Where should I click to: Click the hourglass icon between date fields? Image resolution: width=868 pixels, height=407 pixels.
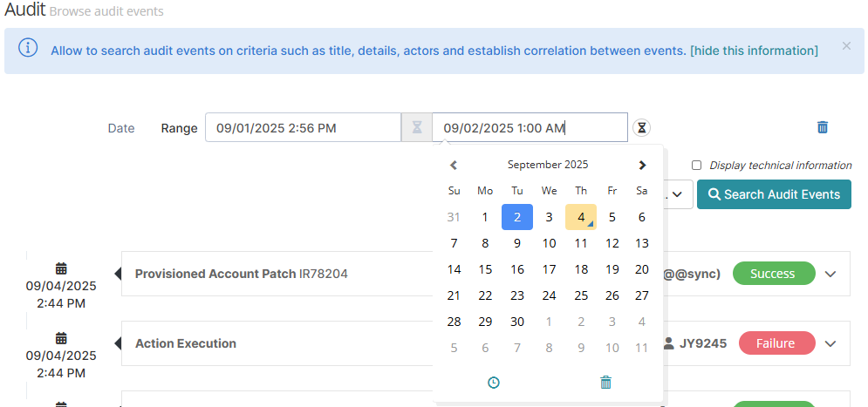coord(417,128)
